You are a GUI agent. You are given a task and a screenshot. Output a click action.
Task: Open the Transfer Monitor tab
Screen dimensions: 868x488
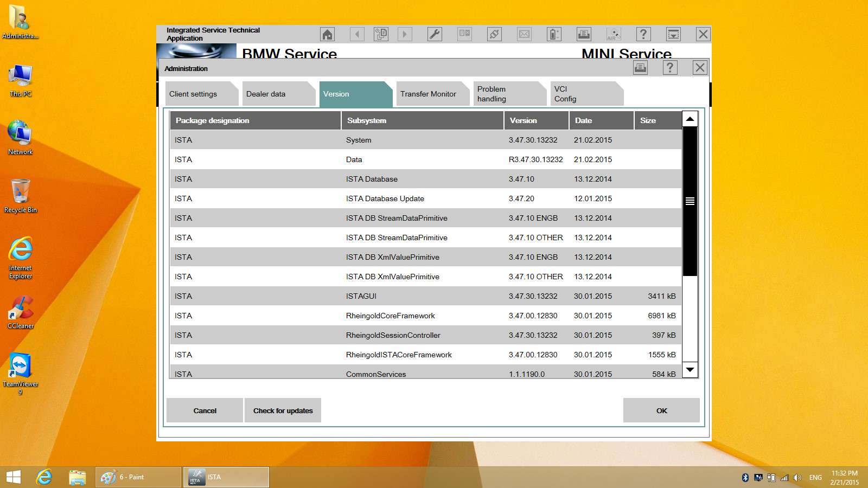(x=433, y=94)
